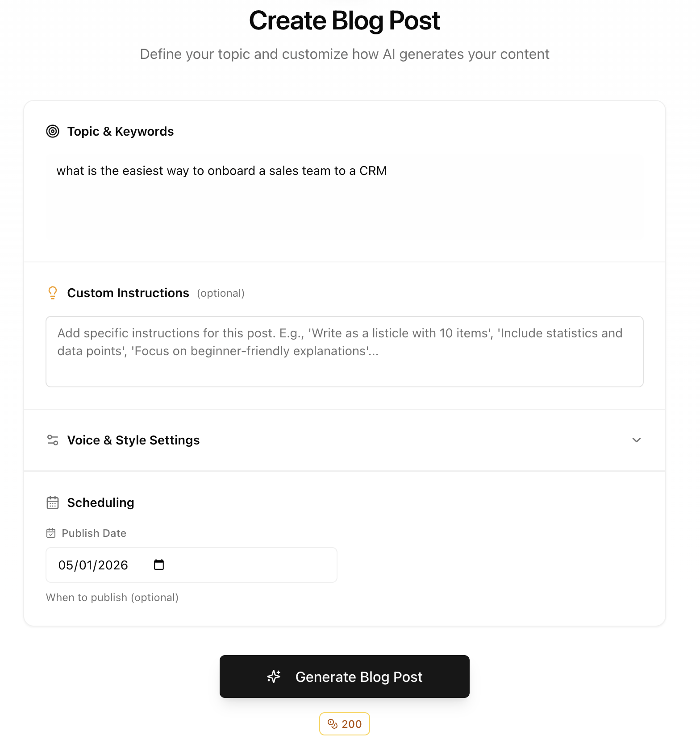The height and width of the screenshot is (739, 700).
Task: Click the Scheduling section header
Action: click(x=100, y=502)
